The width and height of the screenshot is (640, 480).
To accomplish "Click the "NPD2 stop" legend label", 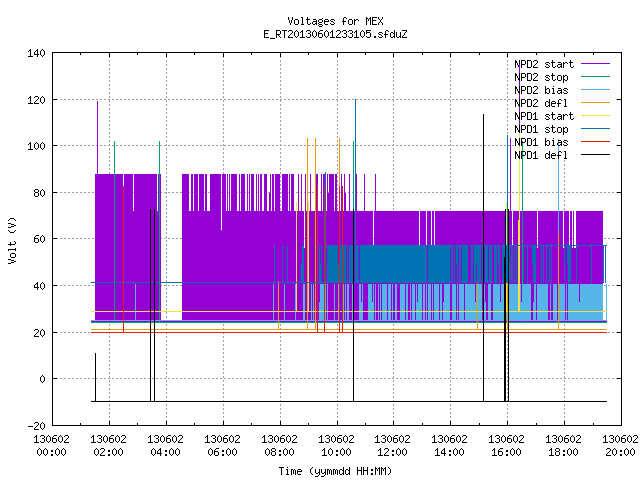I will pyautogui.click(x=541, y=77).
